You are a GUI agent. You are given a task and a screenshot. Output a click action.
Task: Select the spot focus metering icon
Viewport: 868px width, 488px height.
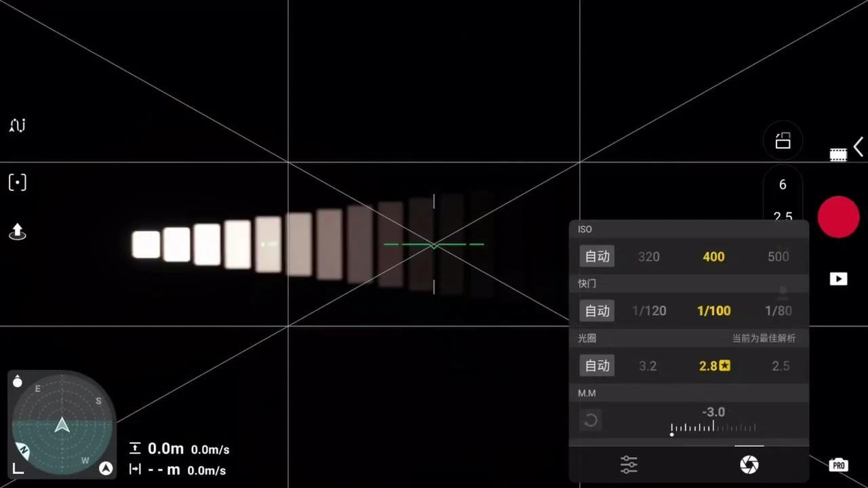point(17,182)
